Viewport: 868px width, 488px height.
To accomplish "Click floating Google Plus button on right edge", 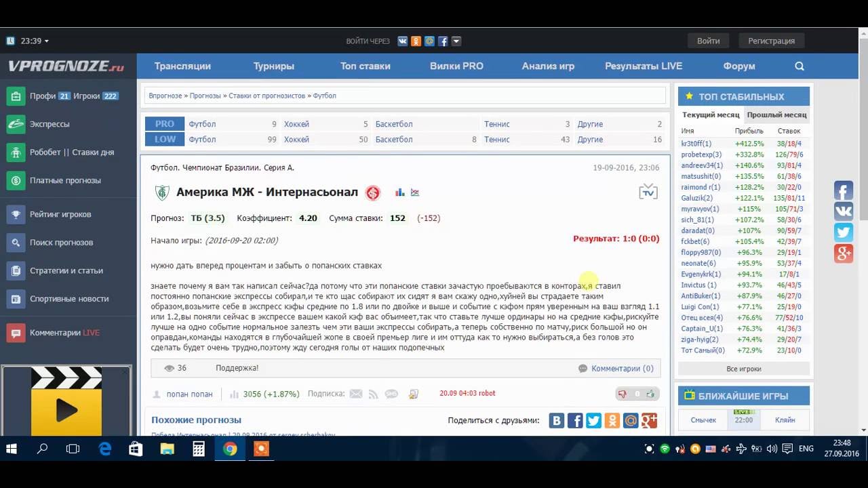I will coord(844,253).
